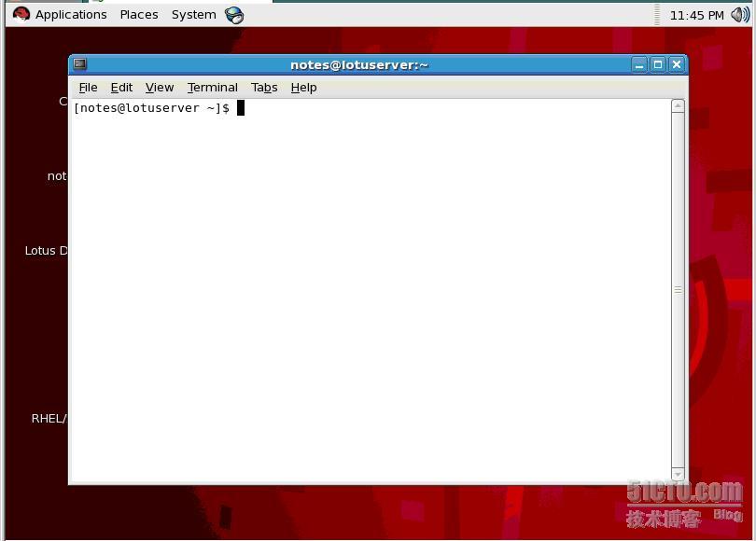Screen dimensions: 756x541
Task: Open the Edit menu in terminal
Action: 121,88
